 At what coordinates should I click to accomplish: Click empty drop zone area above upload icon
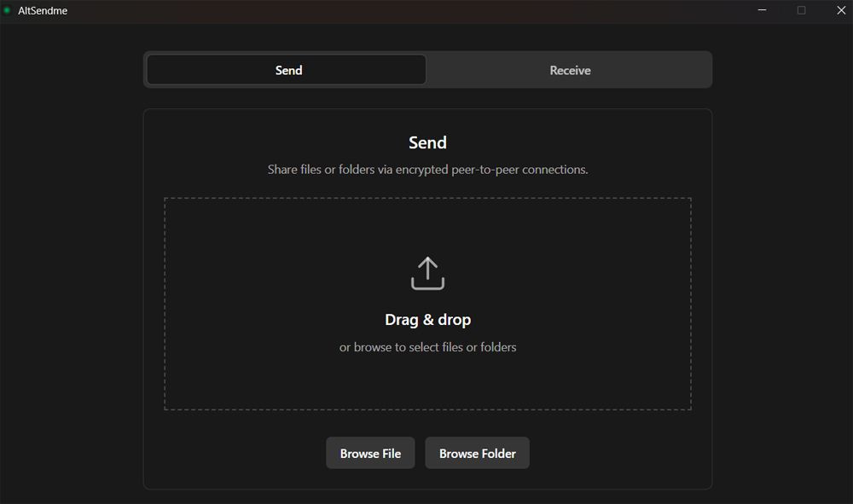tap(427, 225)
